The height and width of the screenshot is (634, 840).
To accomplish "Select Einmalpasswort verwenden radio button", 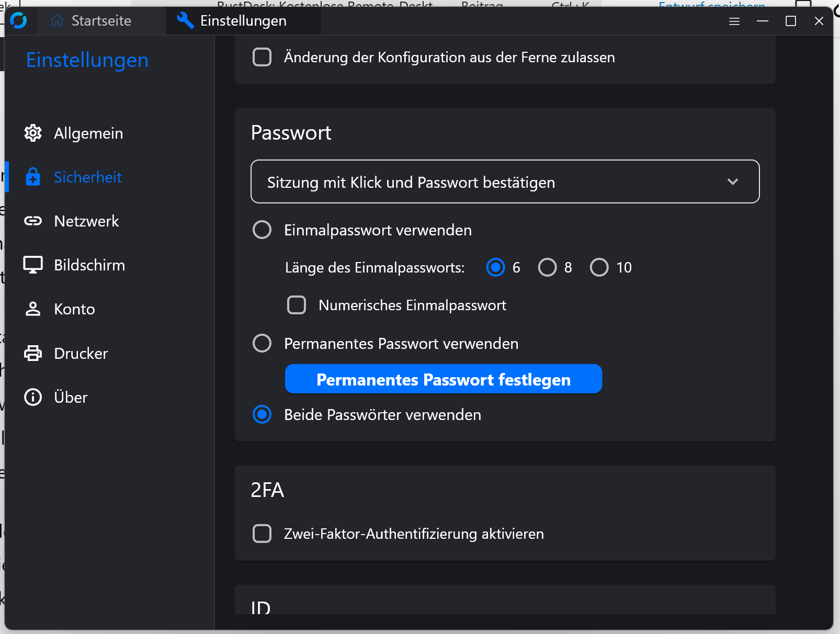I will [262, 230].
